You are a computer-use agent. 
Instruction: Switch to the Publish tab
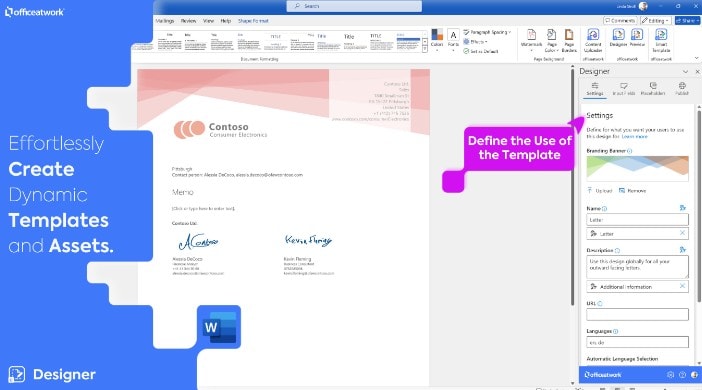pos(682,89)
